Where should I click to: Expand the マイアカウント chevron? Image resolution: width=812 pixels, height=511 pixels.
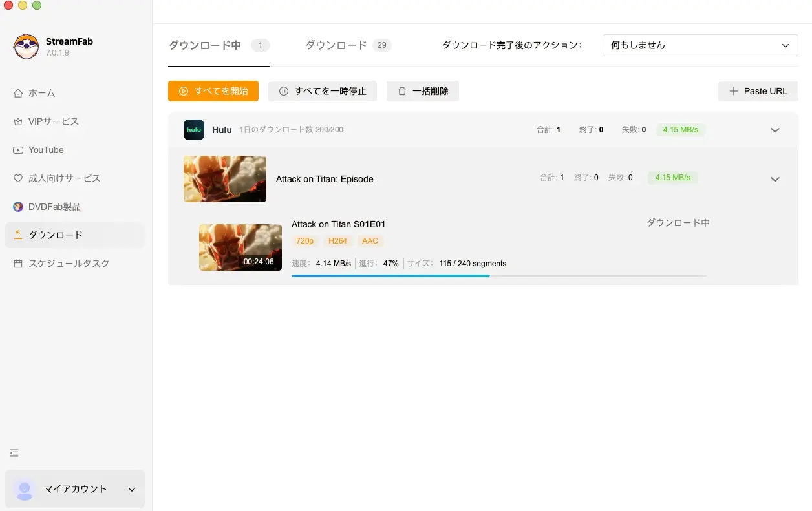[x=132, y=490]
